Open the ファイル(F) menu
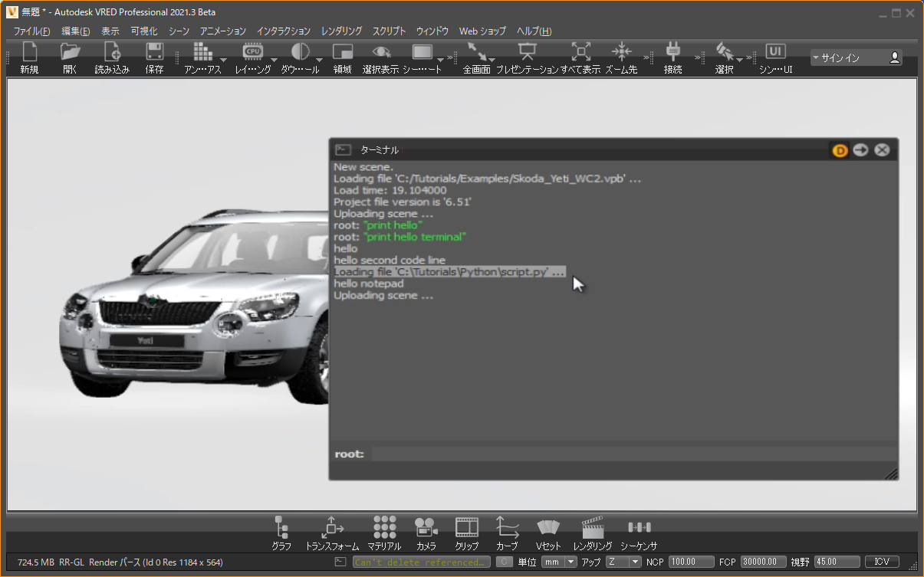924x577 pixels. coord(31,31)
